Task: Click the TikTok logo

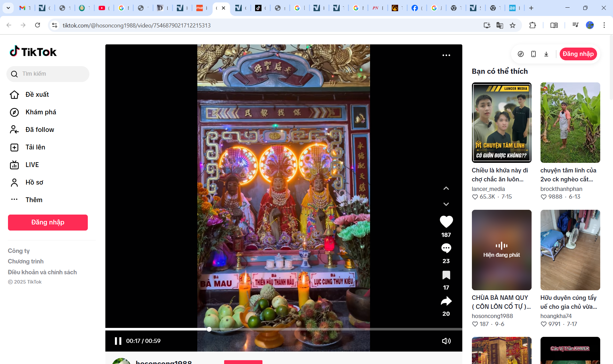Action: pyautogui.click(x=33, y=52)
